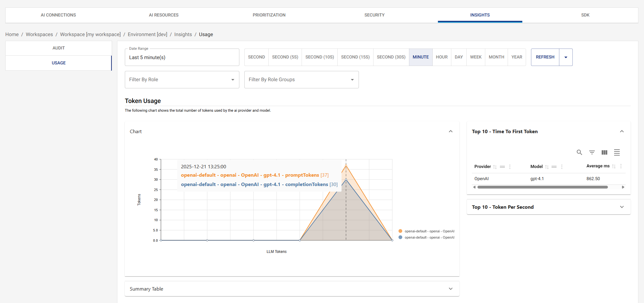
Task: Go to Workspaces breadcrumb link
Action: pos(39,35)
